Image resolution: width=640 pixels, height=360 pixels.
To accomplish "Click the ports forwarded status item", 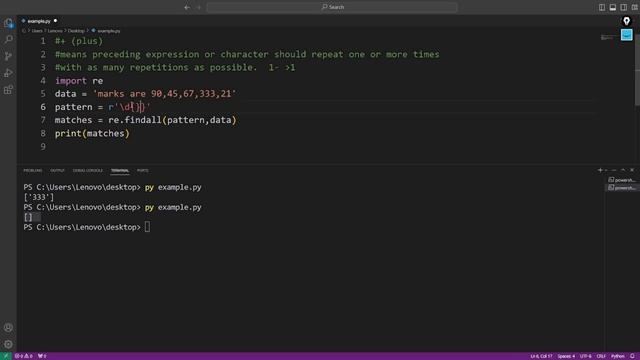I will [42, 356].
